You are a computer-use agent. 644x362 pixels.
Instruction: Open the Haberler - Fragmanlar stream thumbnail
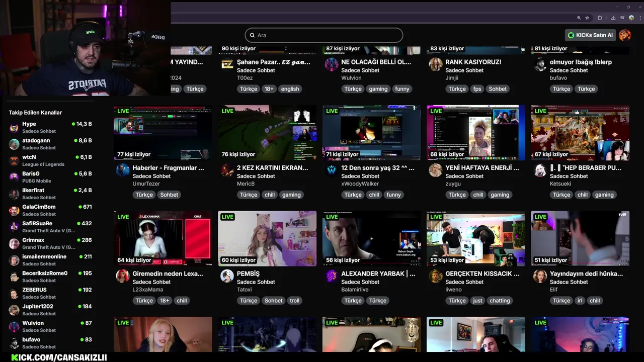click(x=163, y=133)
